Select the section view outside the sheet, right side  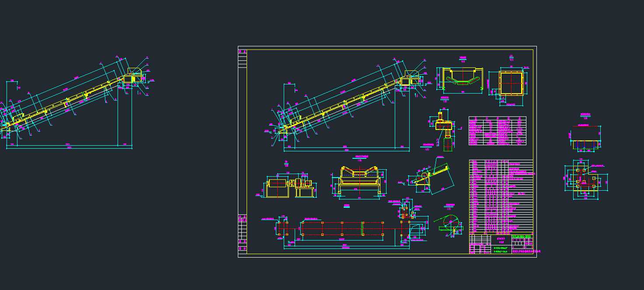586,139
